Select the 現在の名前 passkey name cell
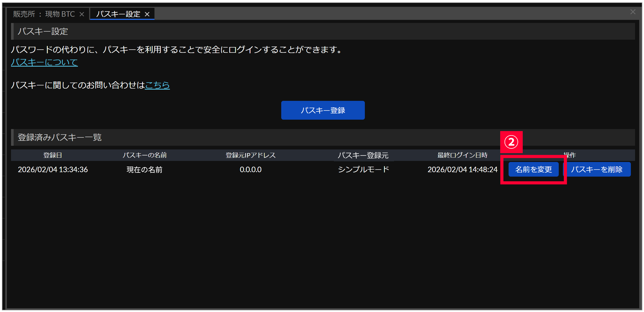Image resolution: width=644 pixels, height=312 pixels. (x=145, y=170)
